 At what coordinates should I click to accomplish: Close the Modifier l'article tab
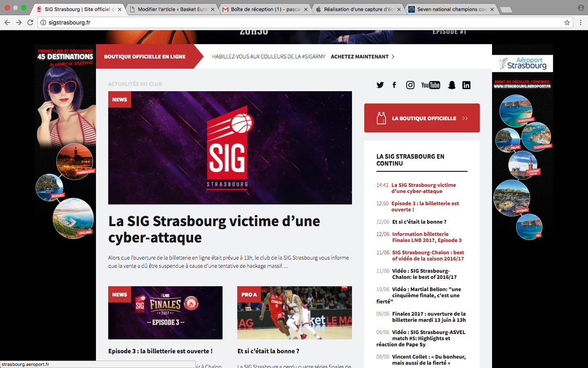coord(213,9)
